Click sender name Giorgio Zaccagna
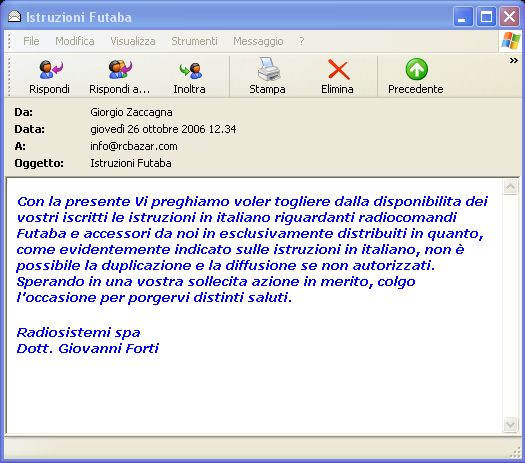Screen dimensions: 525x463 coord(131,112)
